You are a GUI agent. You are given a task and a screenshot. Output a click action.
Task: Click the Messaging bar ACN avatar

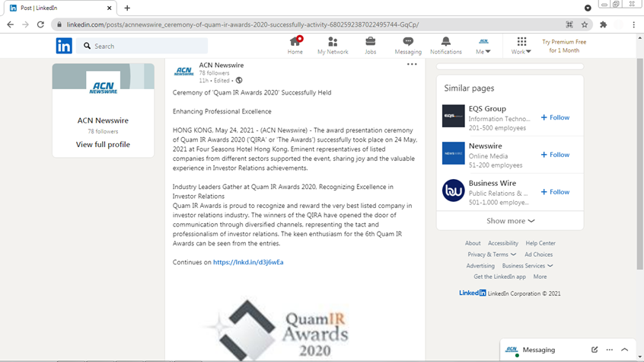tap(512, 350)
